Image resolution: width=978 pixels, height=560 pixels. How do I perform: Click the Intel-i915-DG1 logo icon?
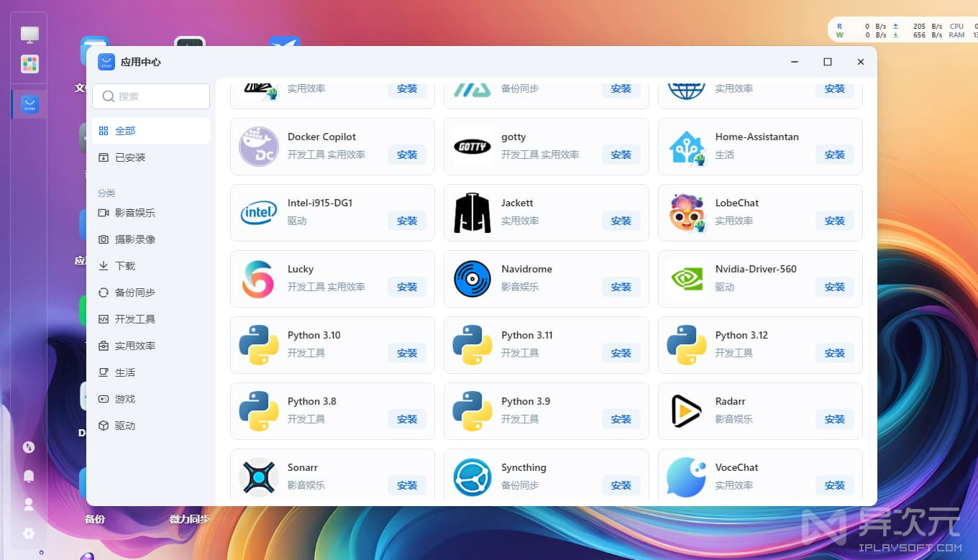click(259, 213)
